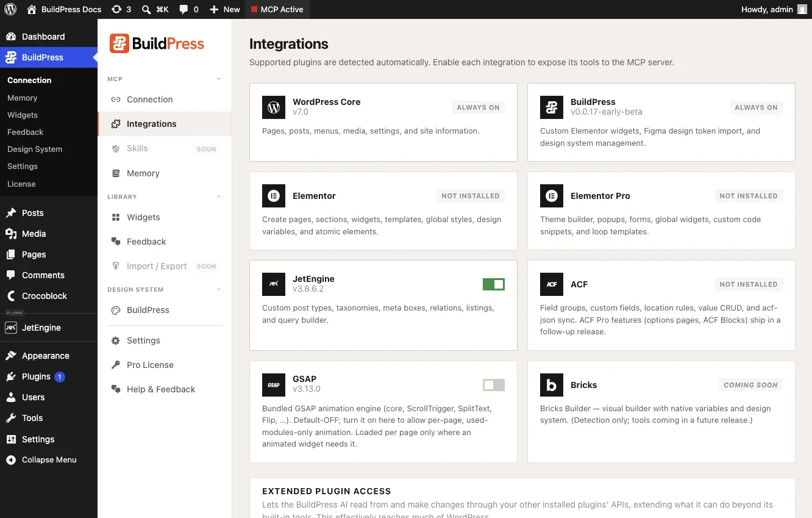Click the Widgets grid icon in BuildPress panel

116,217
